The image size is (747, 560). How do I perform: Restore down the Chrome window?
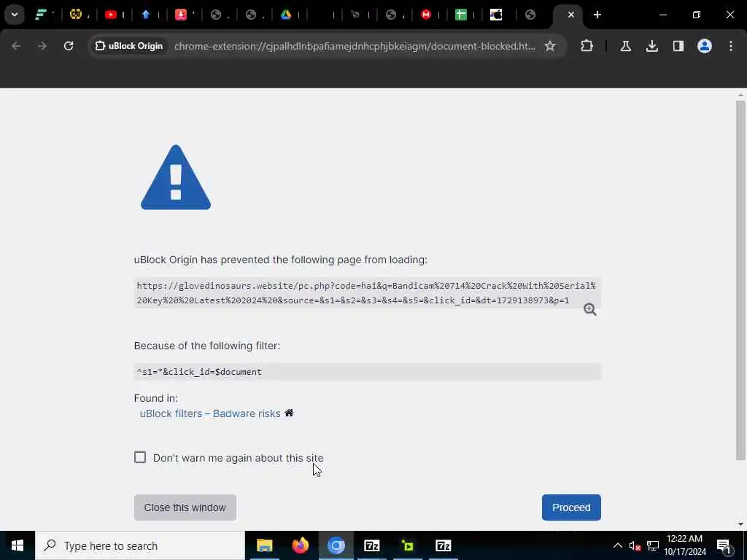click(697, 15)
